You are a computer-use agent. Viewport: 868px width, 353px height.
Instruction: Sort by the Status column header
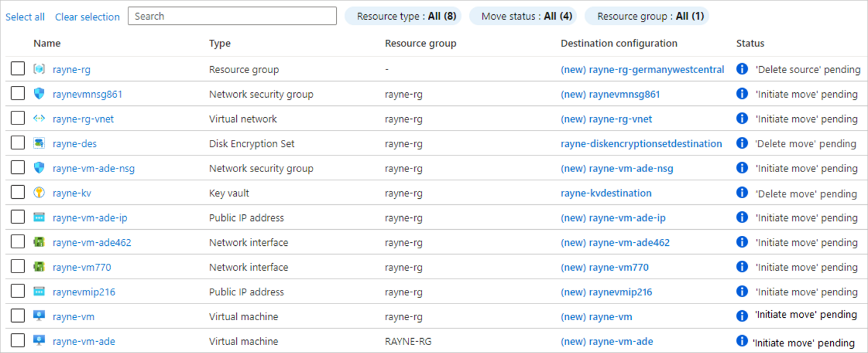click(x=750, y=43)
